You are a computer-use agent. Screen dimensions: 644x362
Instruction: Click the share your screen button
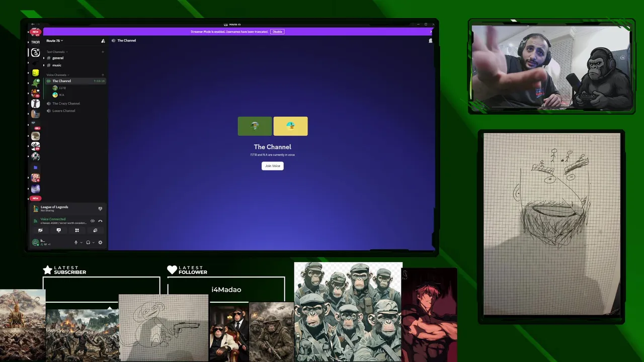tap(58, 230)
